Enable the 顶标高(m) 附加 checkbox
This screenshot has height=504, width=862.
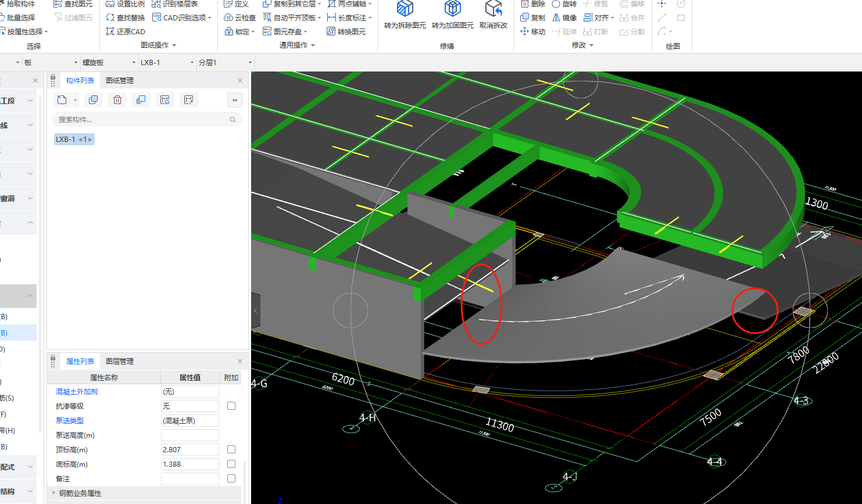click(x=231, y=449)
